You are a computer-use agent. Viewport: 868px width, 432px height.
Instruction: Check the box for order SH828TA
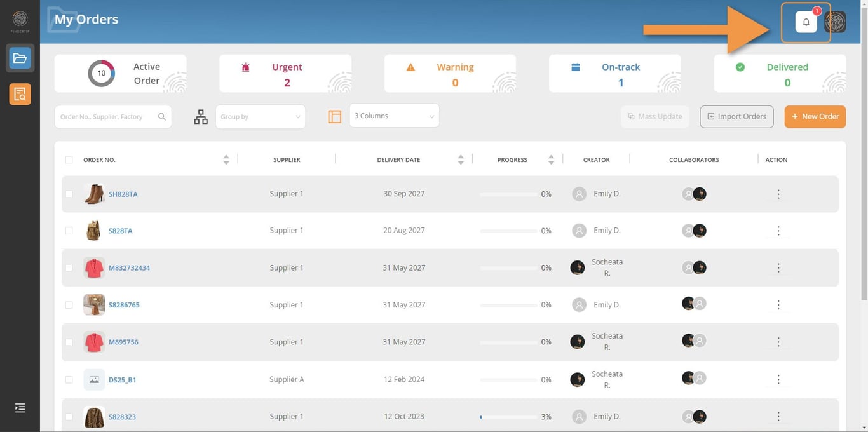click(69, 194)
